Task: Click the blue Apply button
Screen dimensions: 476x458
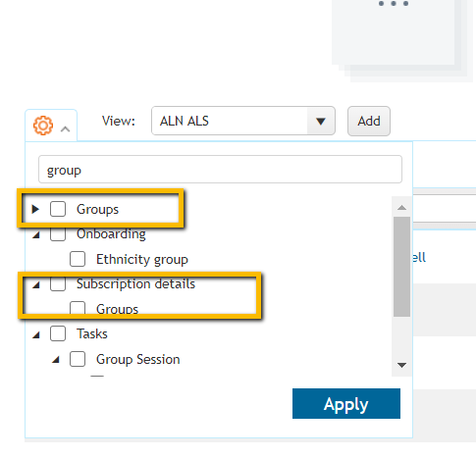Action: pos(346,403)
